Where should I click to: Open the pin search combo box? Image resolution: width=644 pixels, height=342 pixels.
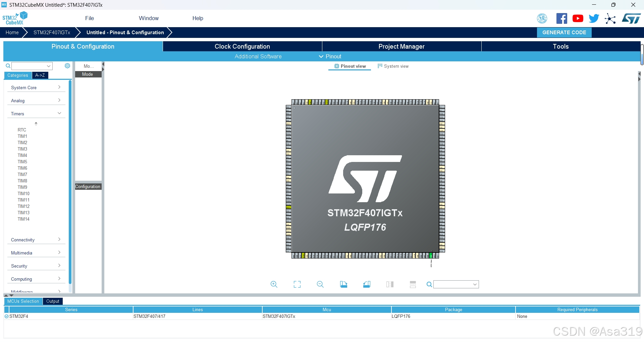coord(456,284)
